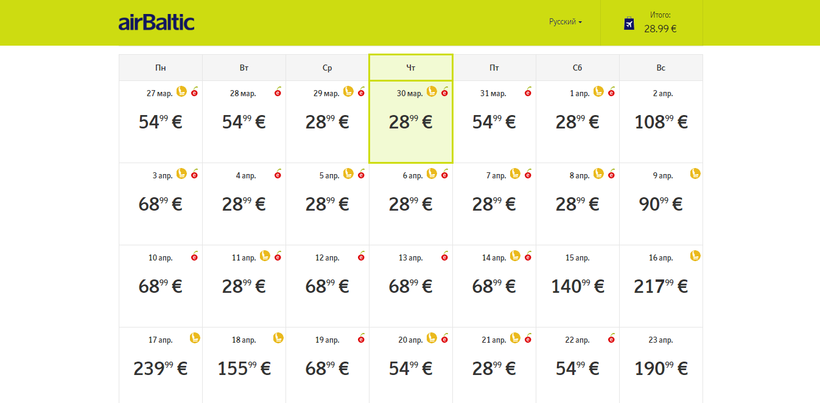This screenshot has height=403, width=820.
Task: Click the red apple icon on 31 мар.
Action: [528, 92]
